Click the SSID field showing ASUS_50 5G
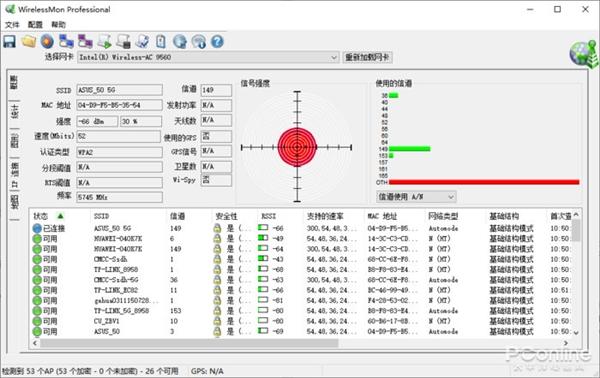Viewport: 600px width, 378px height. 119,90
